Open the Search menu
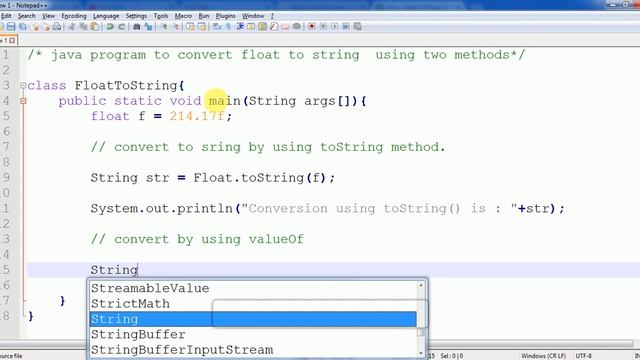640x360 pixels. click(27, 16)
